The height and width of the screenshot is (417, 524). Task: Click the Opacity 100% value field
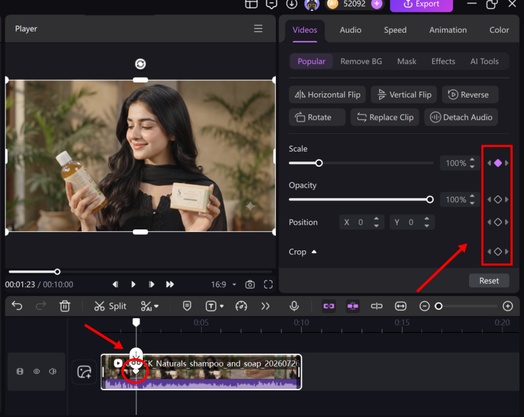[x=455, y=199]
